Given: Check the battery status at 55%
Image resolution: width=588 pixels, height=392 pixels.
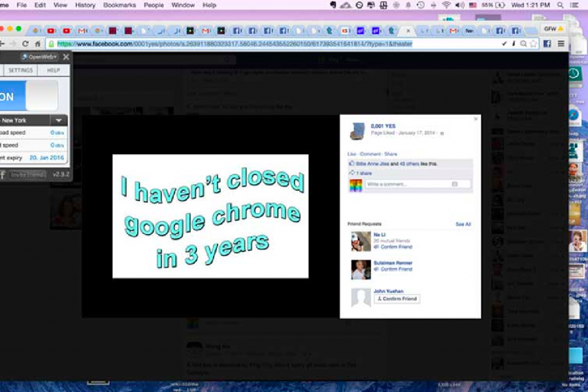Looking at the screenshot, I should point(493,5).
